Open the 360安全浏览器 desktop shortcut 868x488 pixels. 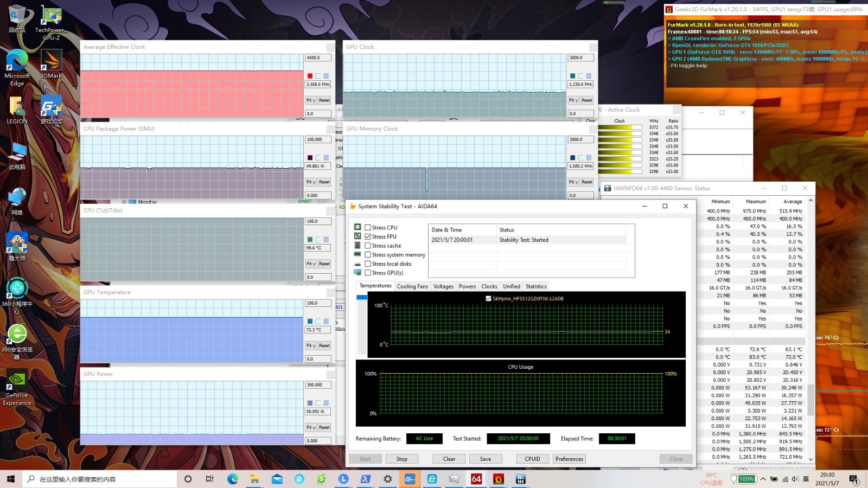(17, 342)
